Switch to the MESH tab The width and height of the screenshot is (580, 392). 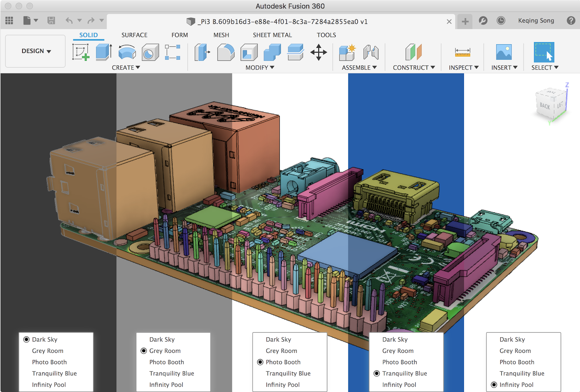point(221,35)
